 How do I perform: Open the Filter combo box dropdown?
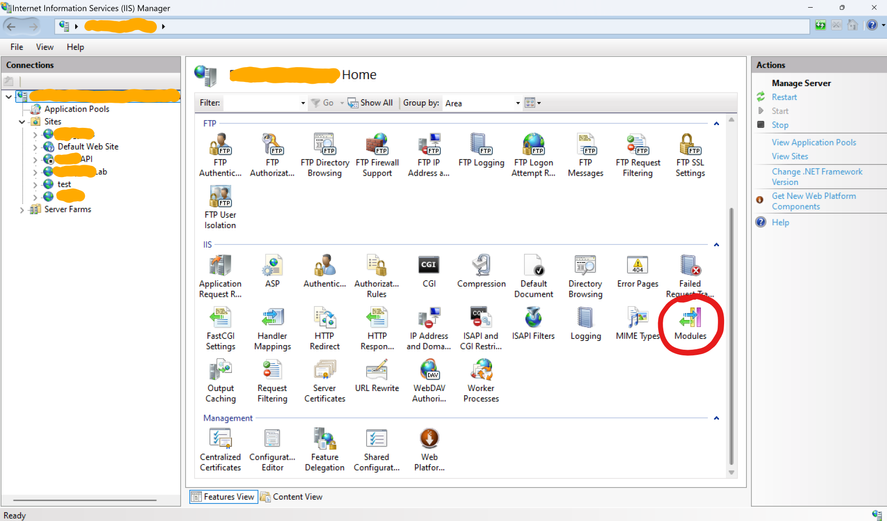pos(303,103)
